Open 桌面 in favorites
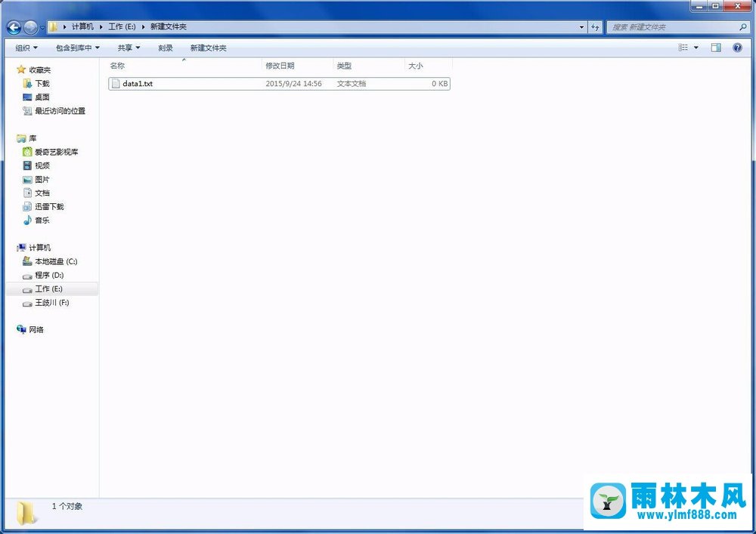Screen dimensions: 756x534 pyautogui.click(x=42, y=97)
